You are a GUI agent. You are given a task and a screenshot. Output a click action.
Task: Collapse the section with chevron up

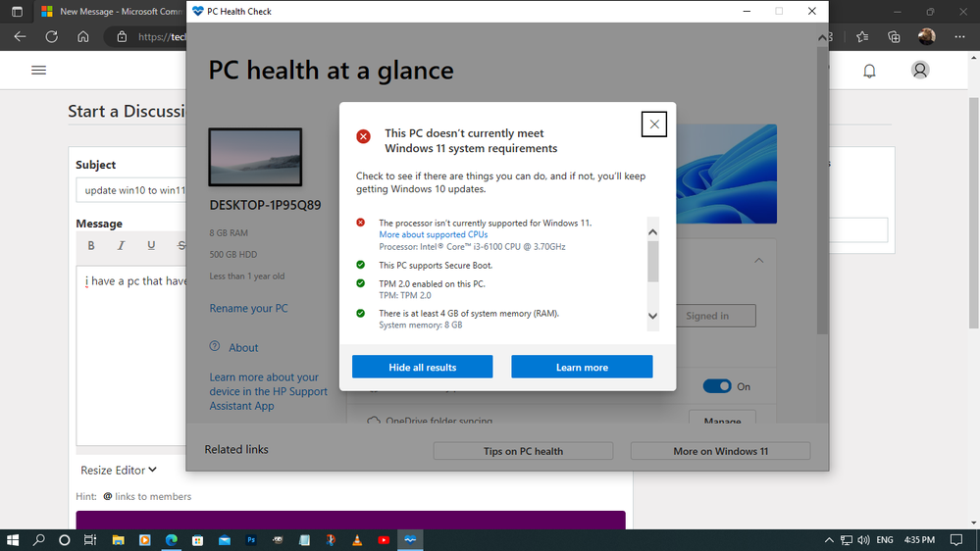tap(758, 261)
